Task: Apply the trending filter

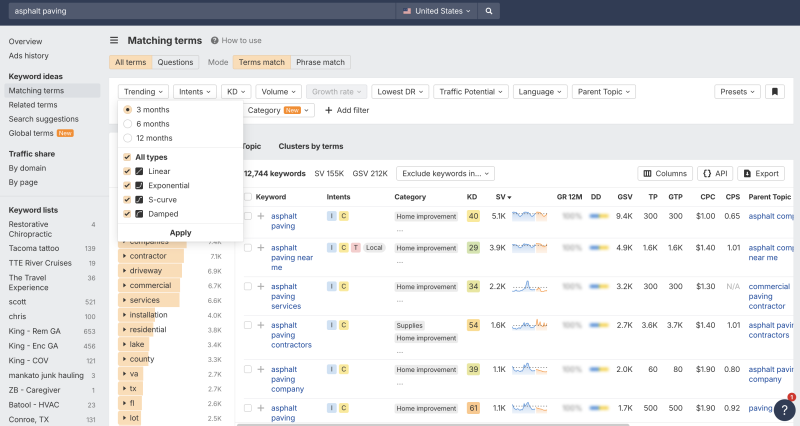Action: [x=180, y=232]
